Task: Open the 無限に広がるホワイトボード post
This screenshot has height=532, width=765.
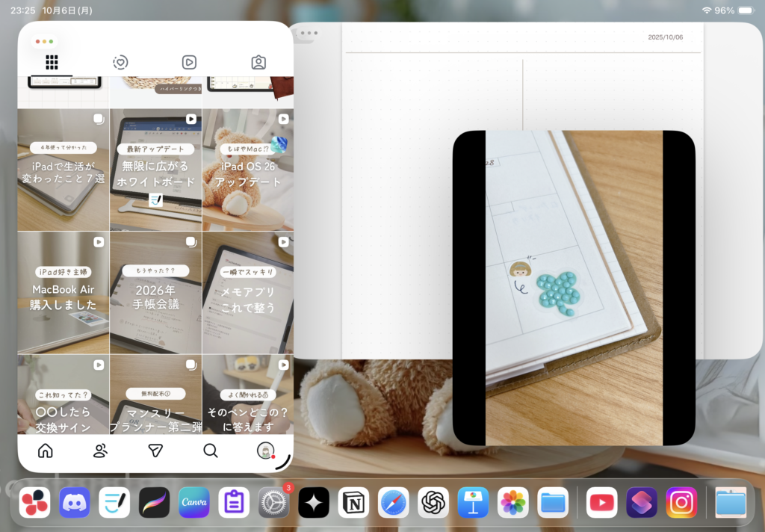Action: (x=155, y=170)
